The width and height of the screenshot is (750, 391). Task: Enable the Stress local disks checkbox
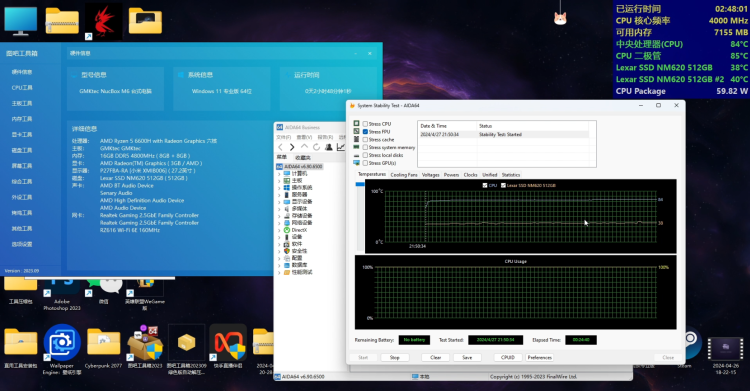click(x=365, y=155)
